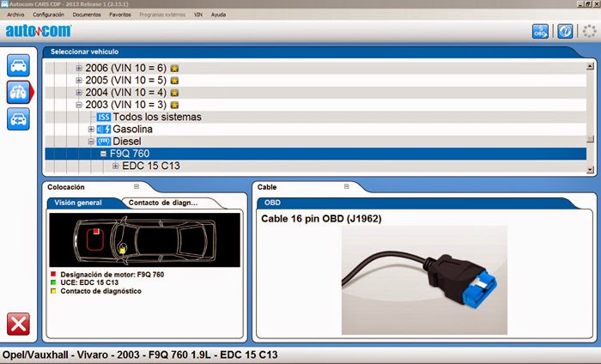601x364 pixels.
Task: Click the vehicle list scrollbar thumb
Action: coord(590,139)
